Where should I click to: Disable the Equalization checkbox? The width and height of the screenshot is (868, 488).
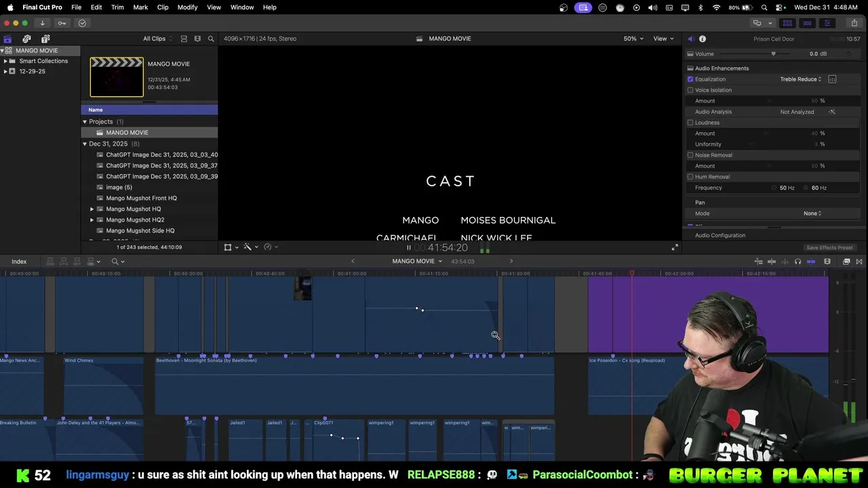coord(690,79)
